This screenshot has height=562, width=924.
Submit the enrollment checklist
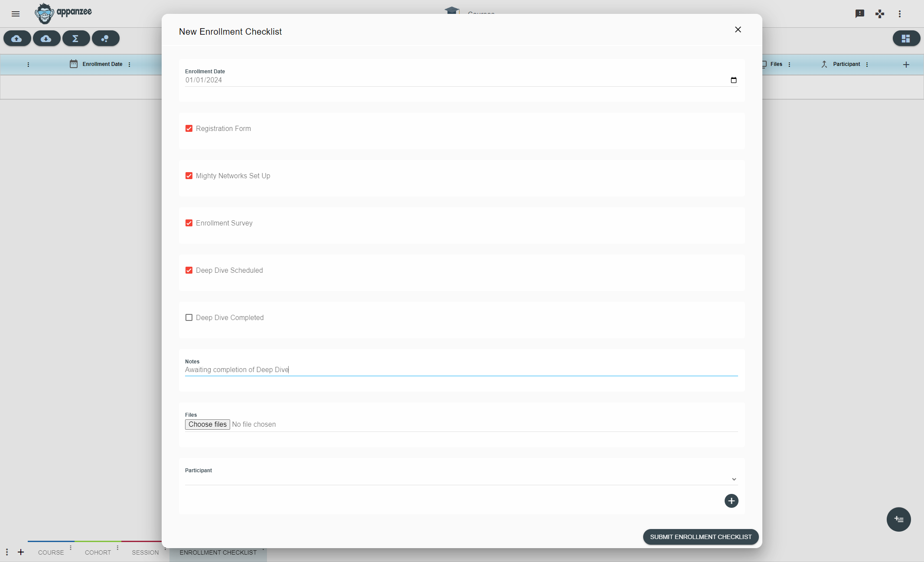701,537
